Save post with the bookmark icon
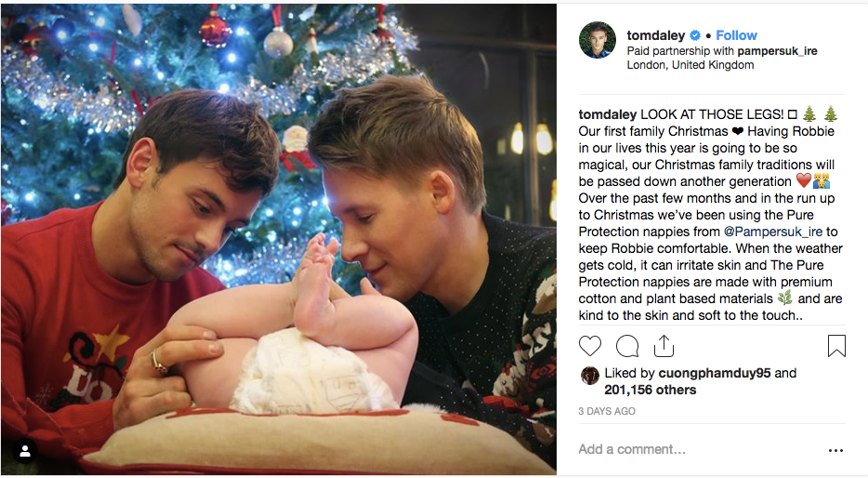Viewport: 868px width, 478px height. coord(836,346)
